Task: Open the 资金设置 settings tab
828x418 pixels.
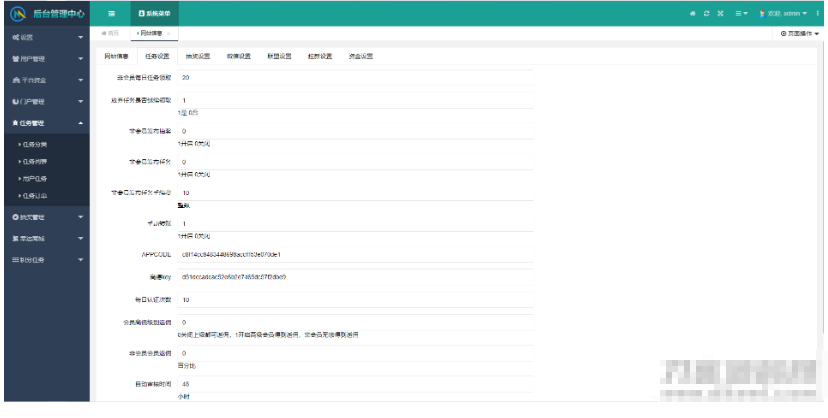Action: point(361,56)
